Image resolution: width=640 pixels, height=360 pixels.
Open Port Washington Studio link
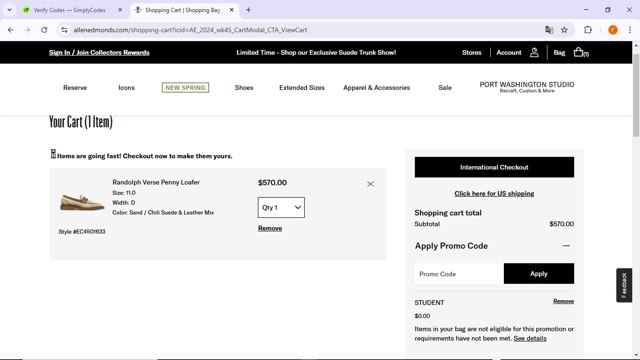(x=527, y=87)
